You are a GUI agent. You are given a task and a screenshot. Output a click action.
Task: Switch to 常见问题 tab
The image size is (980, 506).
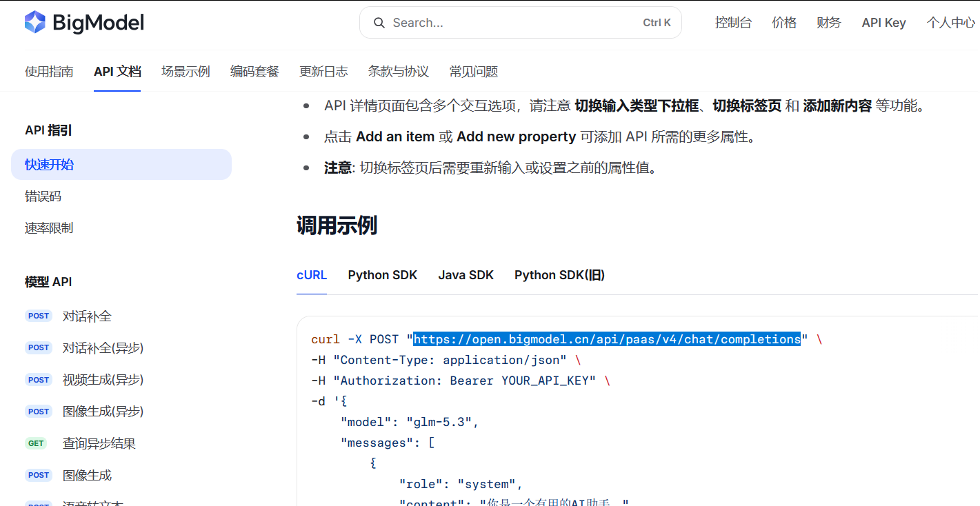pos(474,71)
